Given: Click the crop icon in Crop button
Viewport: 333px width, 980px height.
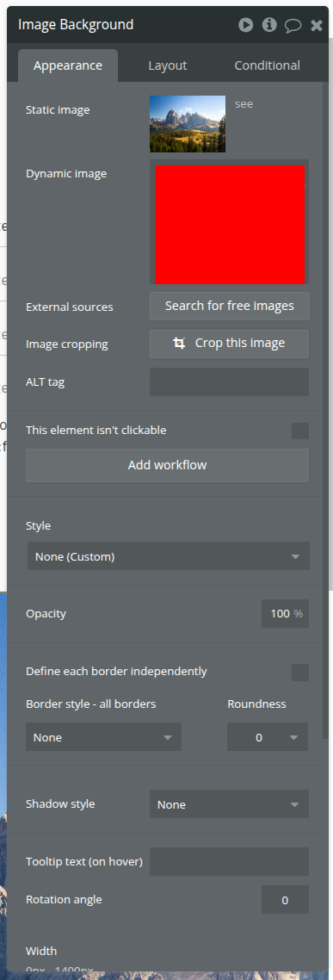Looking at the screenshot, I should click(179, 343).
